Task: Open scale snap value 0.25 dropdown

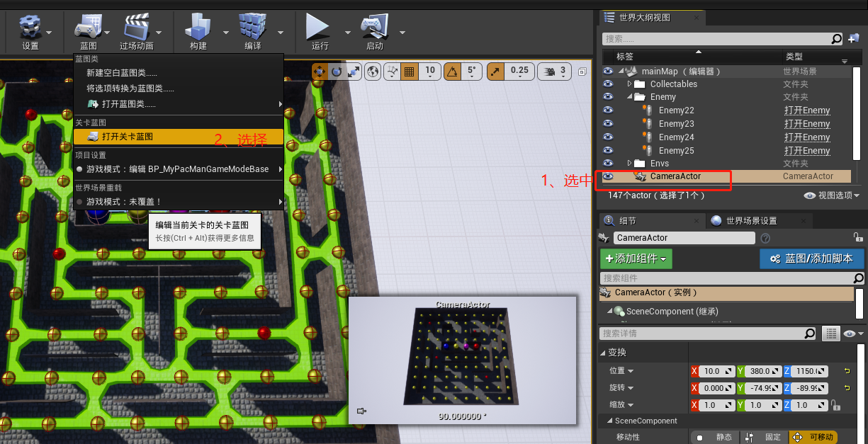Action: click(519, 71)
